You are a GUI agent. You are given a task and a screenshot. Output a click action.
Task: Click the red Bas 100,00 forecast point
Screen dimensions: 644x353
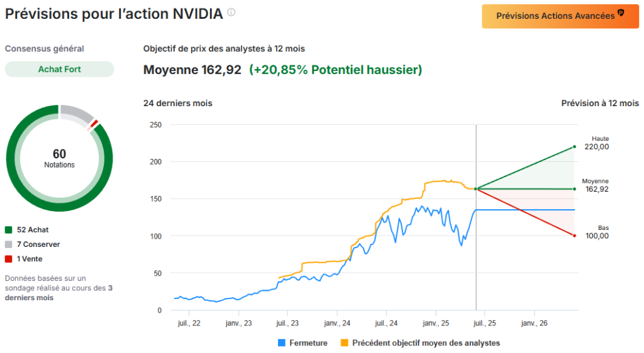click(x=574, y=236)
